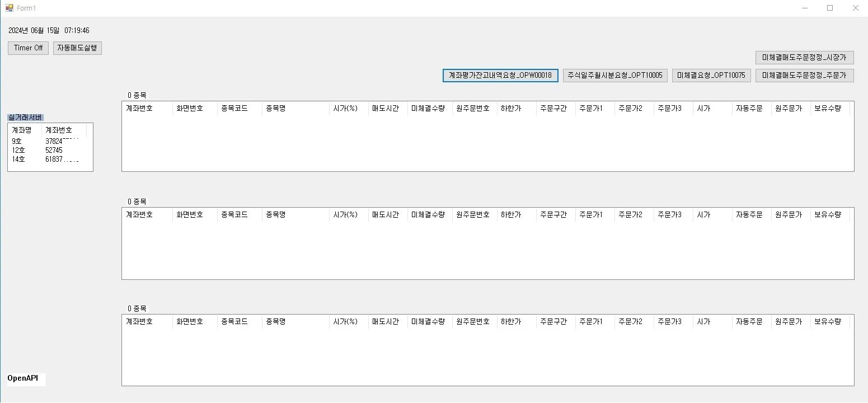Image resolution: width=868 pixels, height=403 pixels.
Task: Click 자동주문 header in the middle table
Action: (x=752, y=215)
